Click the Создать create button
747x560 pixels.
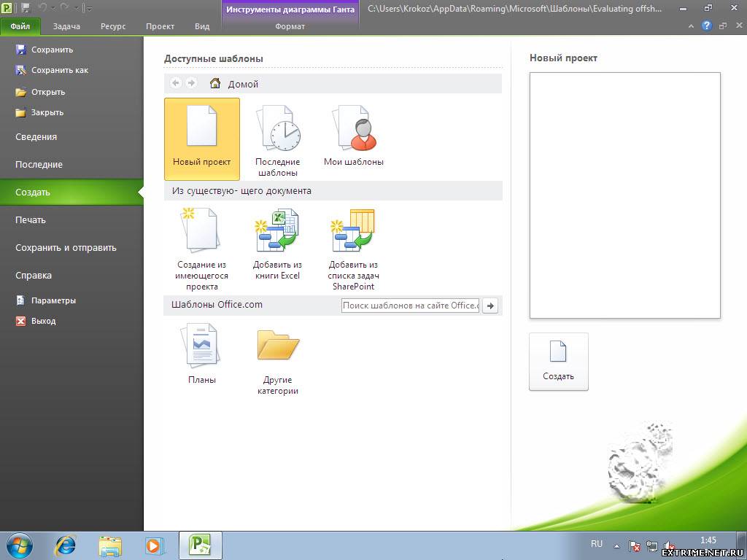[559, 362]
